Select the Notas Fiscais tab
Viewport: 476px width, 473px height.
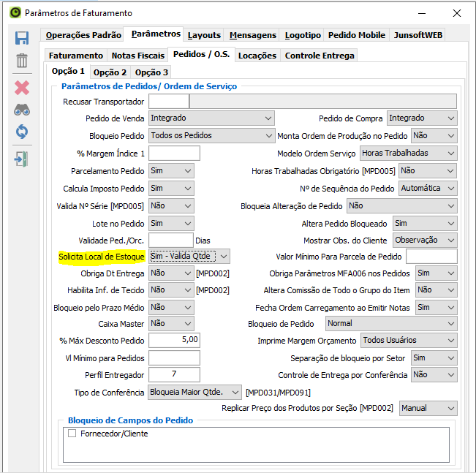[x=138, y=56]
